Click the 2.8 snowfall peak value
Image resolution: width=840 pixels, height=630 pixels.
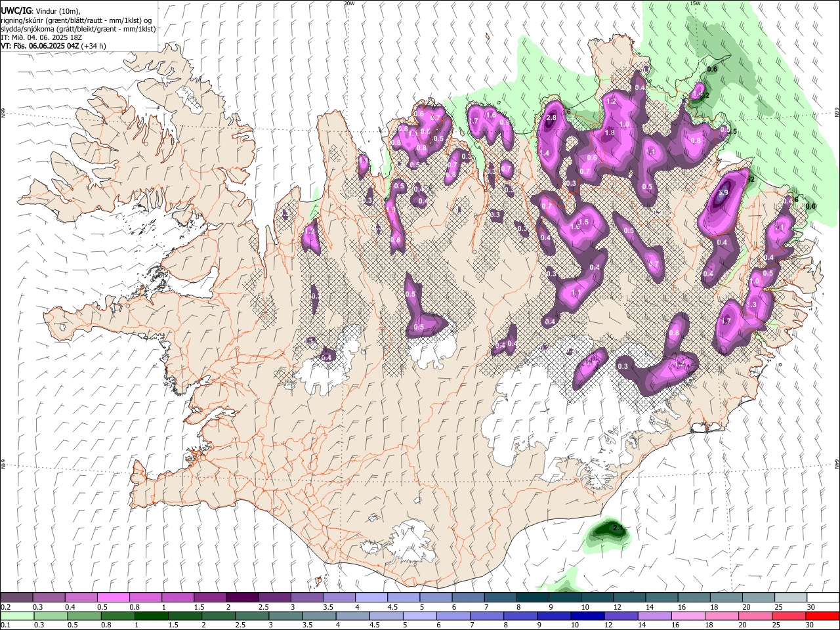(x=551, y=117)
